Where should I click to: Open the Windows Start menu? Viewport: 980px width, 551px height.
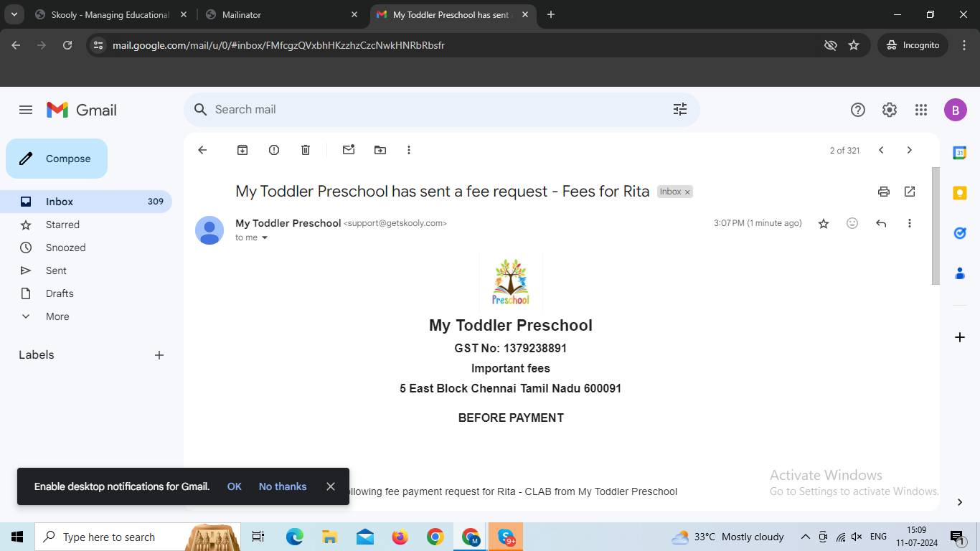coord(17,537)
